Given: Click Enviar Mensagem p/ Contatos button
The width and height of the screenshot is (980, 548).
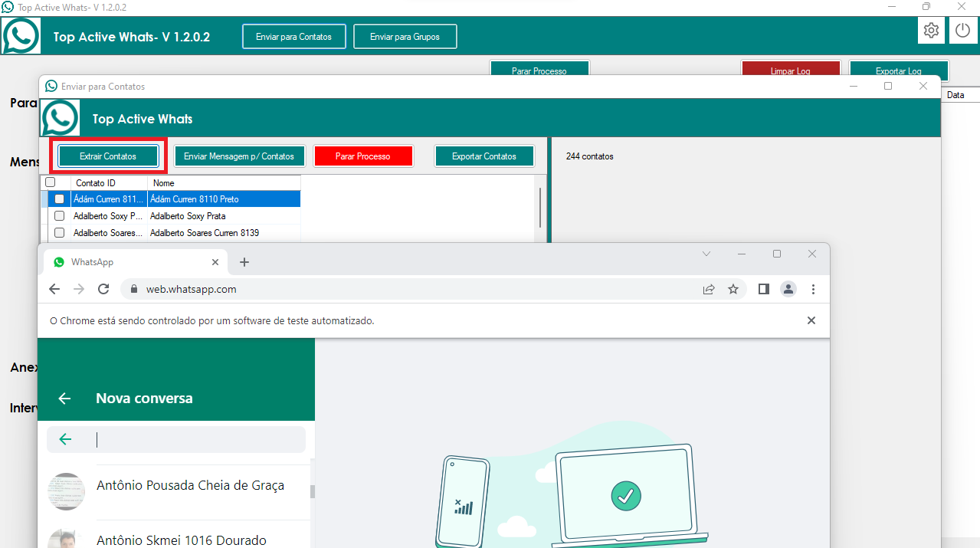Looking at the screenshot, I should [239, 156].
